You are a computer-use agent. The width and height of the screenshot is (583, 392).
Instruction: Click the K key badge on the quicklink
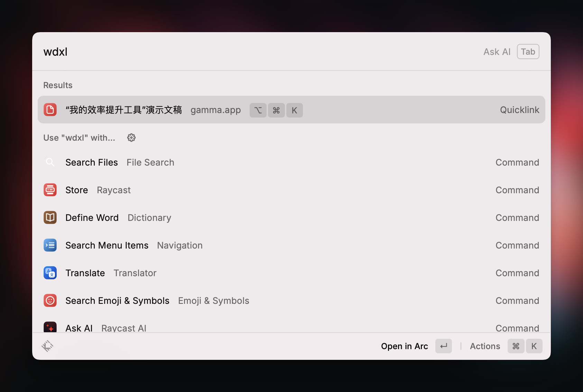pos(294,110)
